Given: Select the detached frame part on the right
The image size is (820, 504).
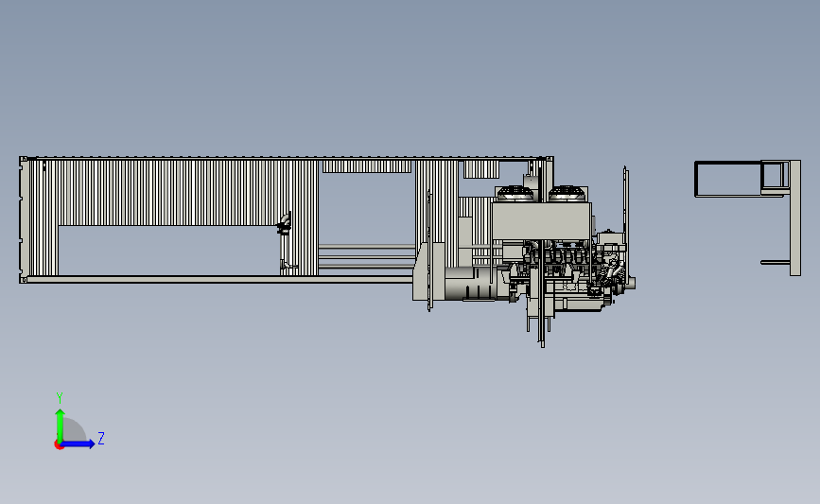Looking at the screenshot, I should 748,217.
